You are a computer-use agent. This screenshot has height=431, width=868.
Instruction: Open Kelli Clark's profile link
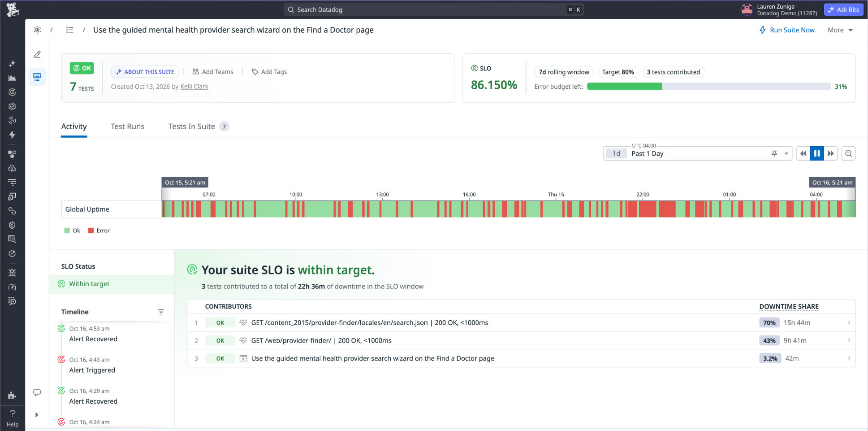pos(194,87)
